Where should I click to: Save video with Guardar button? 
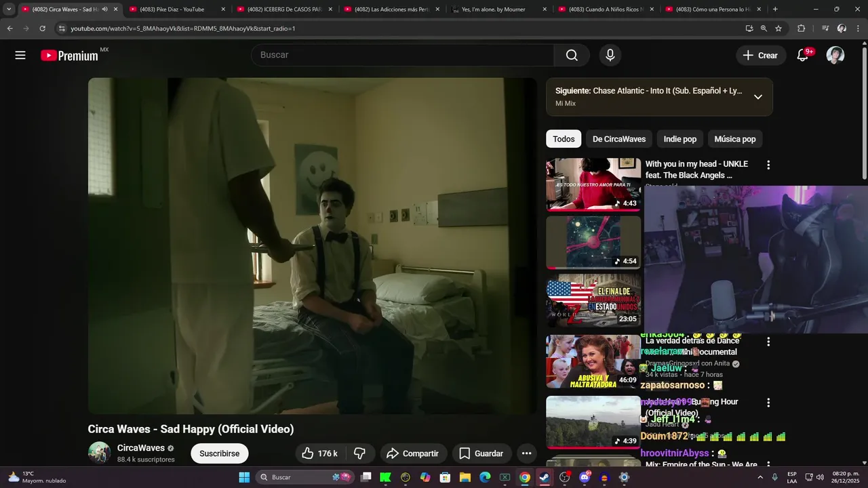[x=481, y=453]
